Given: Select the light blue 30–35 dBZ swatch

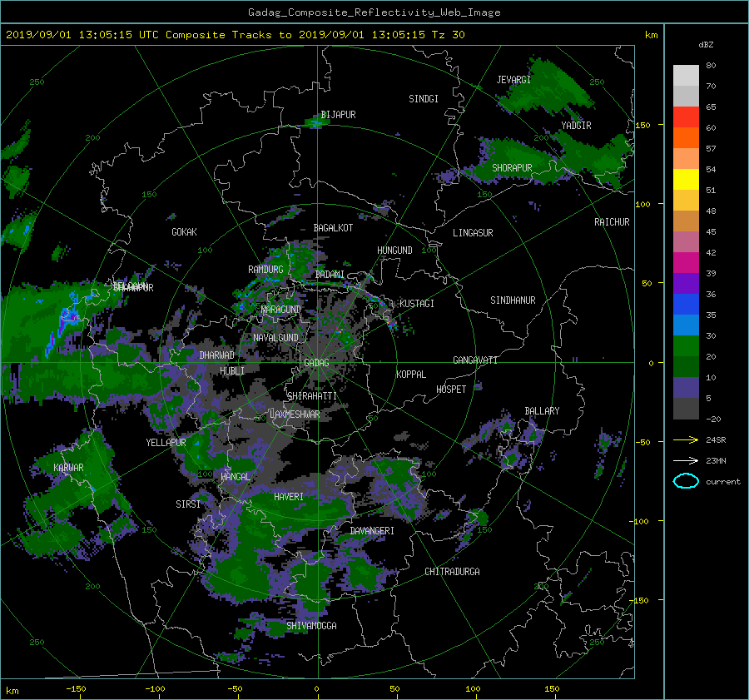Looking at the screenshot, I should pos(686,325).
